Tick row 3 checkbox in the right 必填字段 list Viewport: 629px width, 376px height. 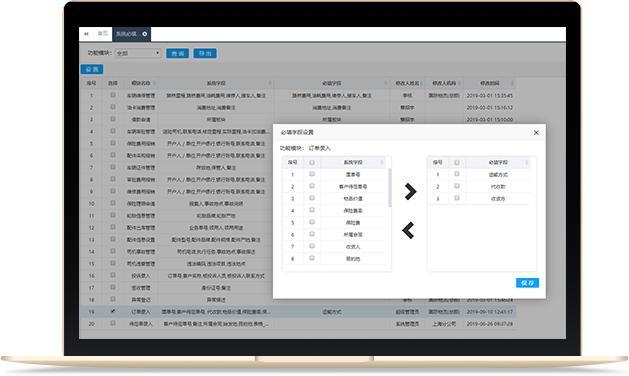coord(457,198)
